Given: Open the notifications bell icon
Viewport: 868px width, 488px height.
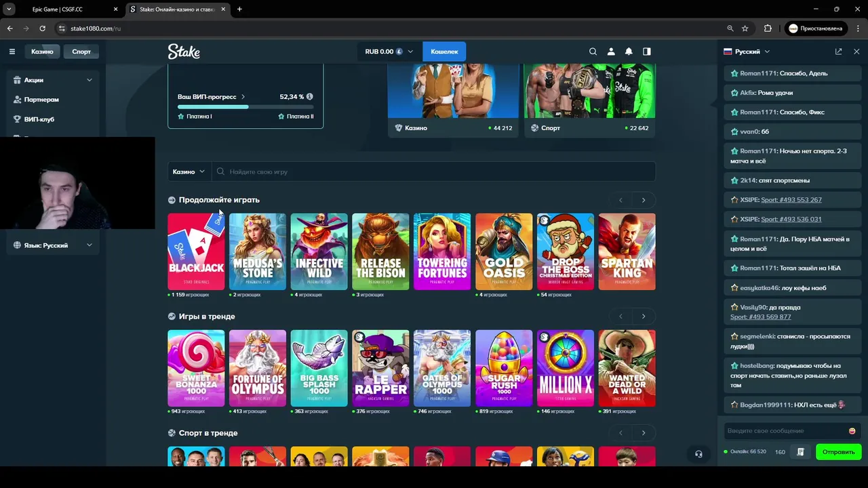Looking at the screenshot, I should (x=629, y=52).
